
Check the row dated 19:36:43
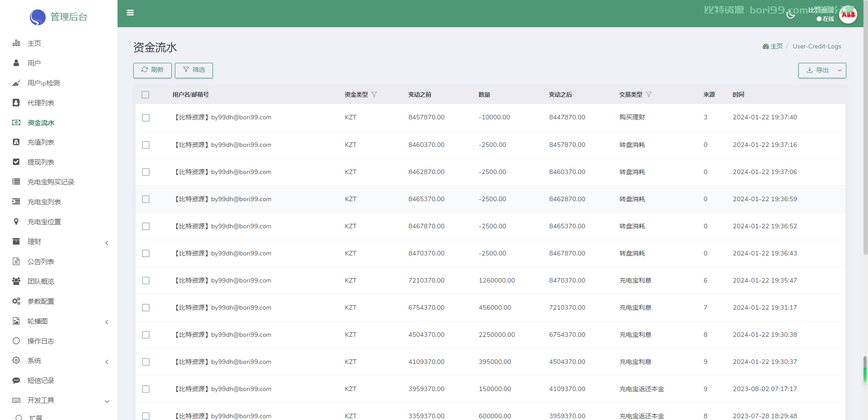coord(146,253)
